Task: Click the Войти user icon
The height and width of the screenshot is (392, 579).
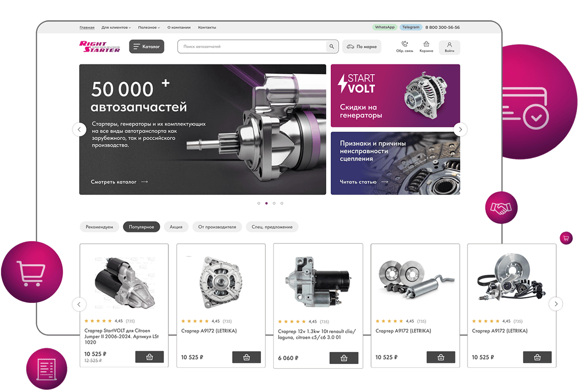Action: click(449, 44)
